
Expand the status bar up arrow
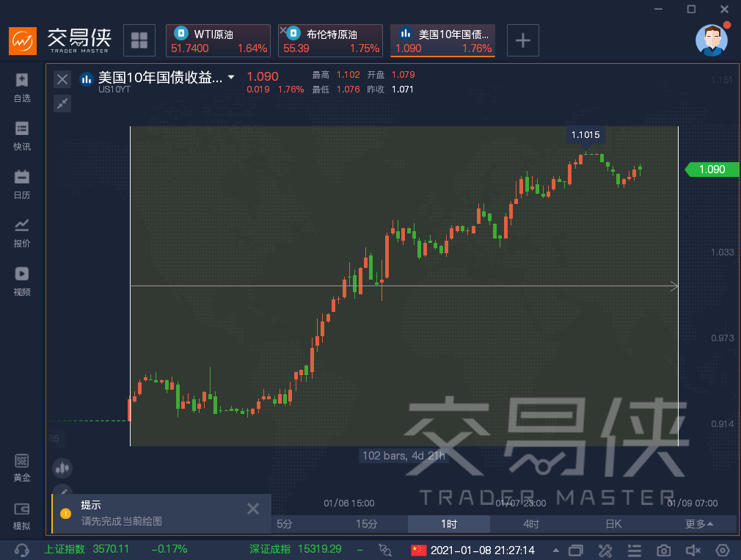pos(556,550)
